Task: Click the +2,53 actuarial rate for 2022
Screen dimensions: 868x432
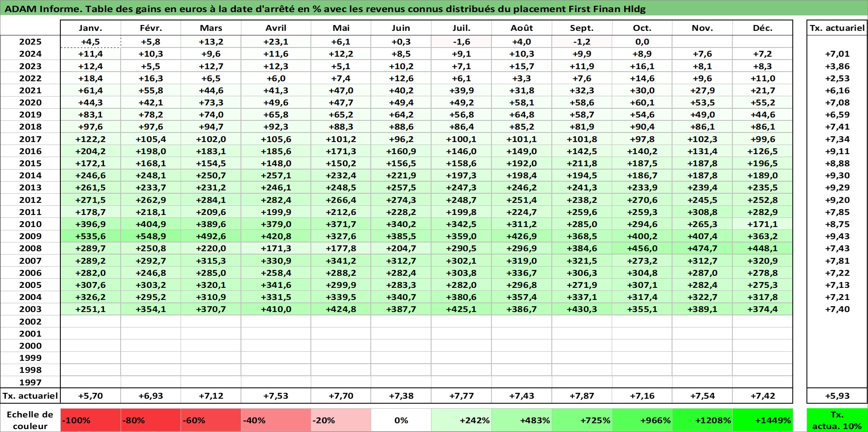Action: tap(837, 78)
